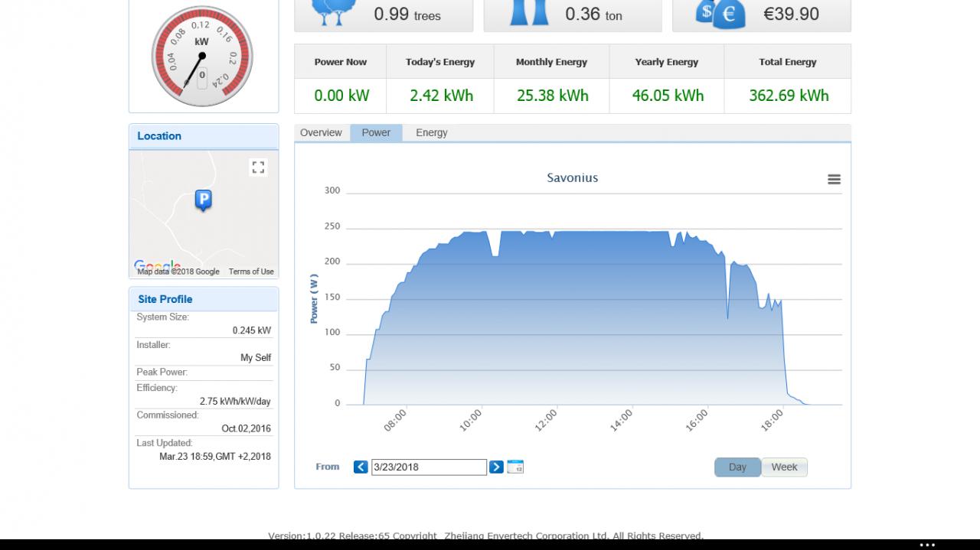
Task: Switch chart to Week view
Action: coord(784,467)
